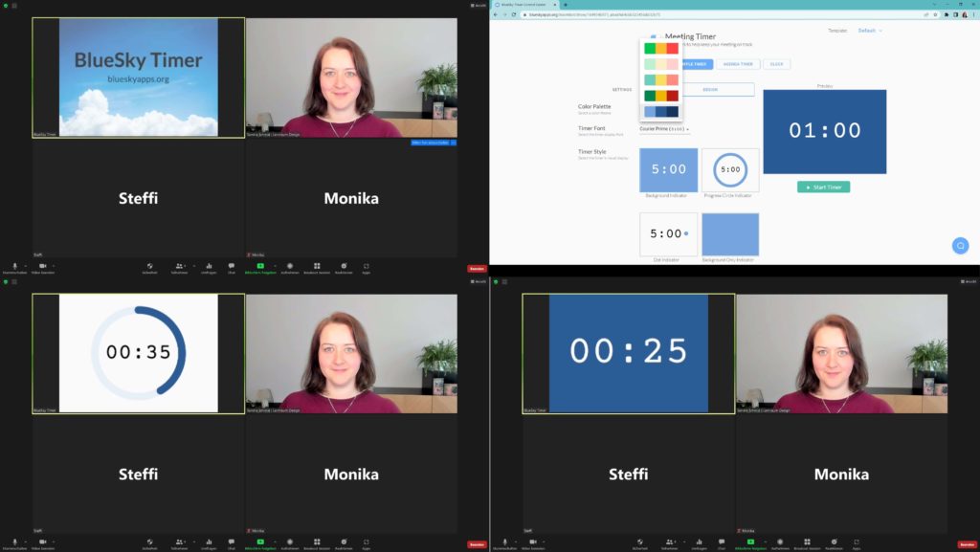Switch to the Agenda Timer tab

pos(737,64)
